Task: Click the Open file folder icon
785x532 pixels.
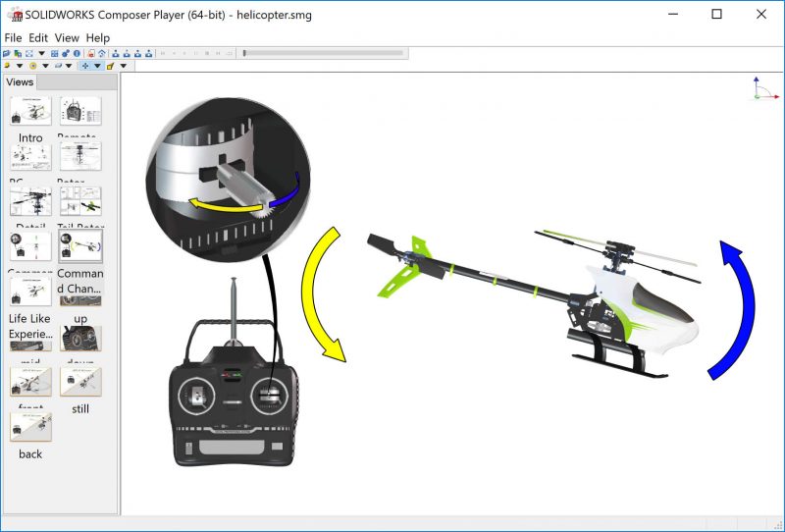Action: (6, 54)
